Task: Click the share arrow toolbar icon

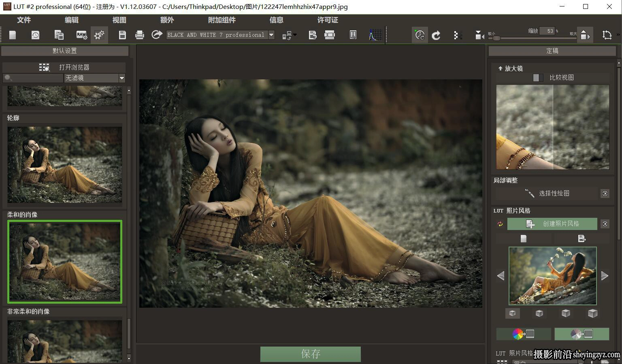Action: click(157, 35)
